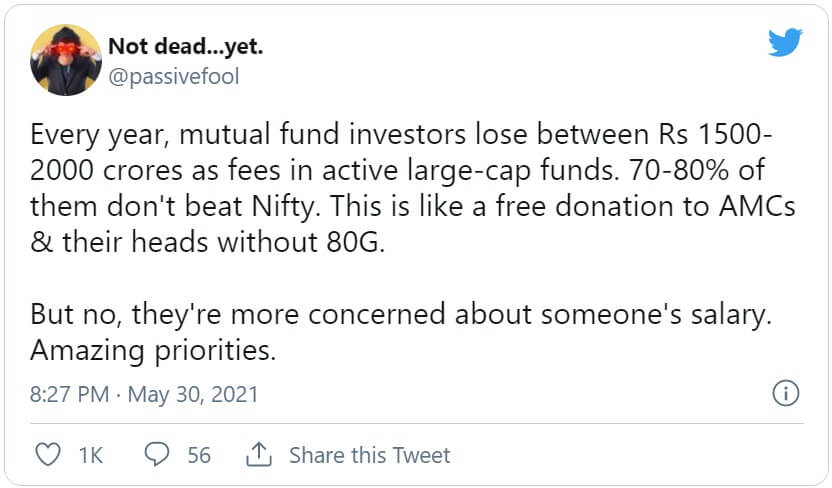Screen dimensions: 832x488
Task: Click the share arrow icon
Action: click(259, 455)
